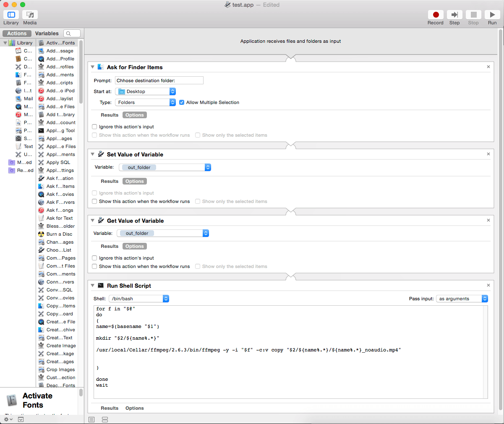Click the Record toolbar button
Image resolution: width=504 pixels, height=424 pixels.
click(x=436, y=15)
